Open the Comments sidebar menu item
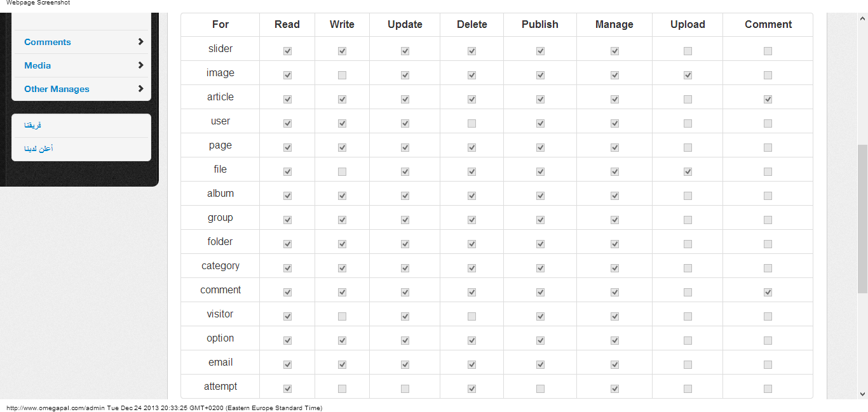The image size is (868, 412). tap(48, 42)
